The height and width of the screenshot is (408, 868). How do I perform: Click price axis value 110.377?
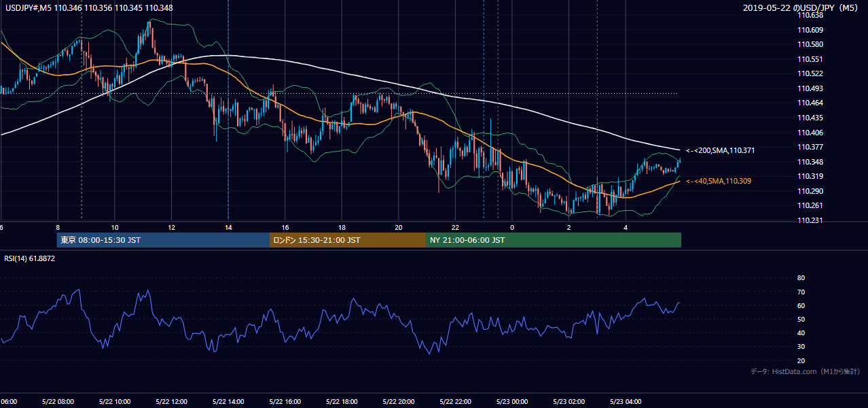click(811, 147)
